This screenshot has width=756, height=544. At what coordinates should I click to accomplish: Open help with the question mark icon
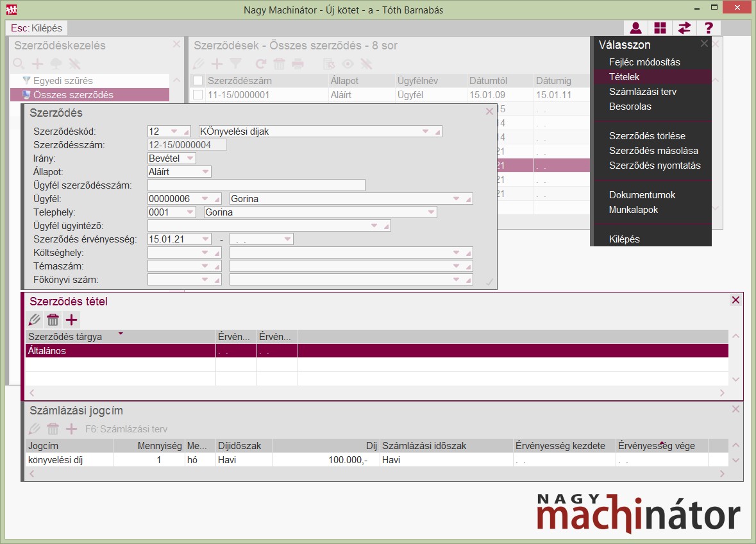click(x=709, y=28)
